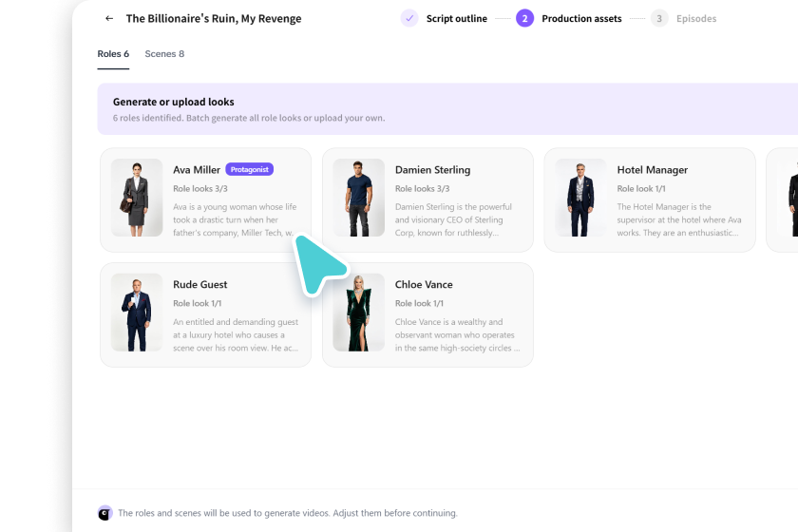The image size is (798, 532).
Task: Open the Episodes step
Action: (x=696, y=18)
